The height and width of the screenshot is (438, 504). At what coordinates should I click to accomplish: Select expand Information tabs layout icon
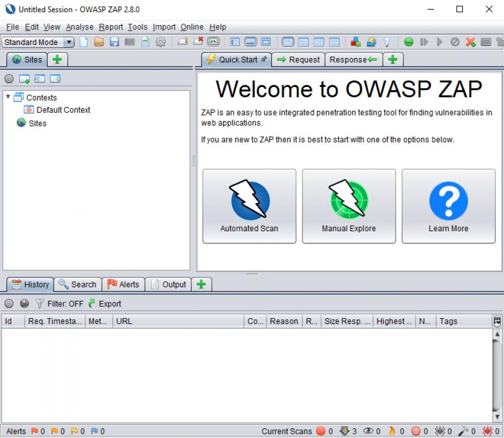pyautogui.click(x=250, y=42)
